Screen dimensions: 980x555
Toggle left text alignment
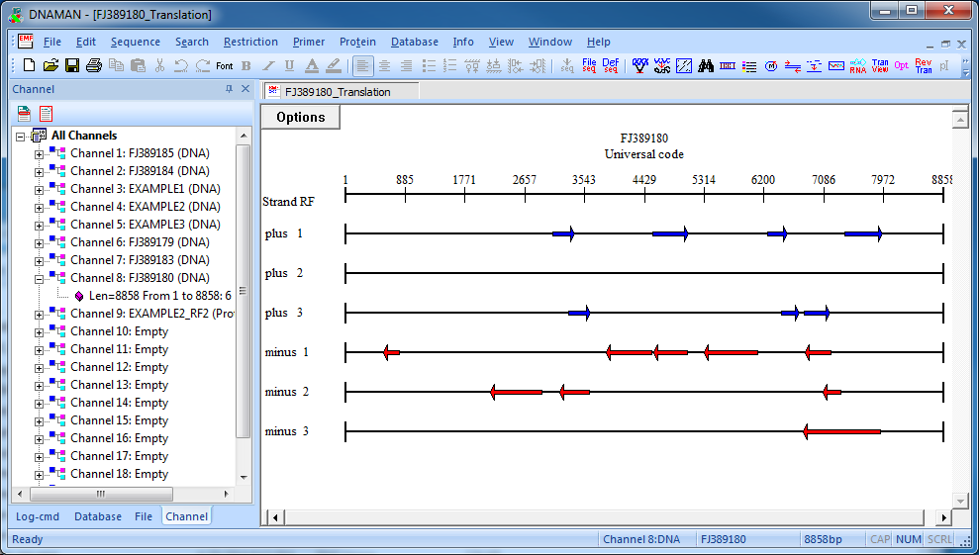point(362,65)
